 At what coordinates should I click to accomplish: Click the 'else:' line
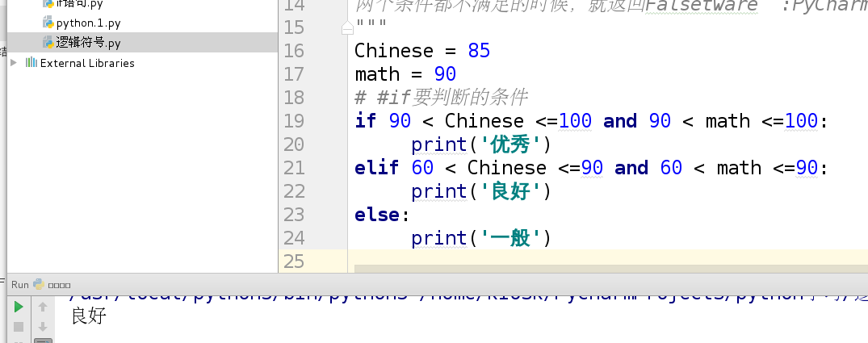coord(382,214)
